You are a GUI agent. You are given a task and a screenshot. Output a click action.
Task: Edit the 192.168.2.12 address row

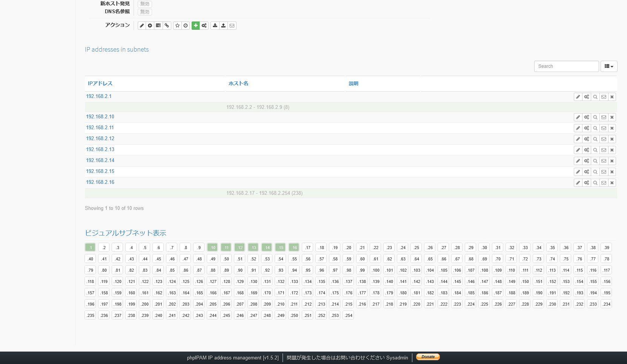point(578,139)
